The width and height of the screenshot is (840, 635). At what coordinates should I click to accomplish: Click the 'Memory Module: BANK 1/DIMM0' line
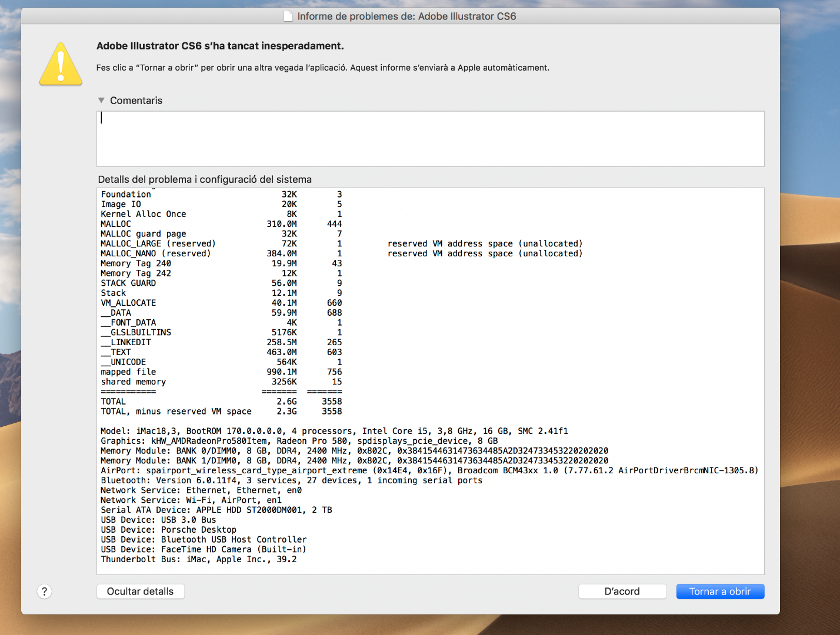[x=355, y=462]
